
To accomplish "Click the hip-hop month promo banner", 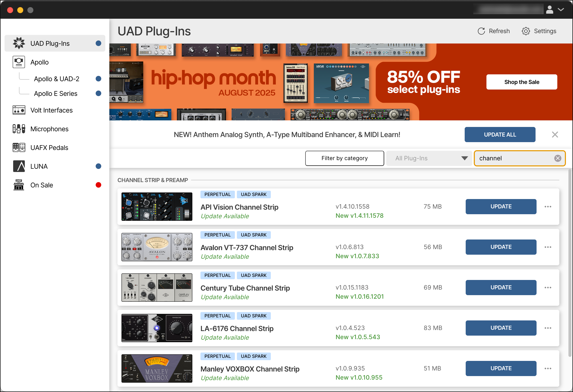I will [x=341, y=82].
